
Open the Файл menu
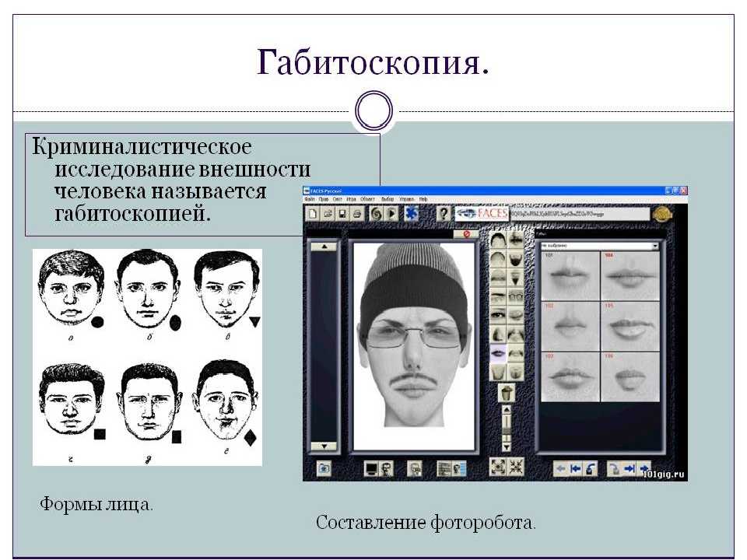(x=311, y=199)
